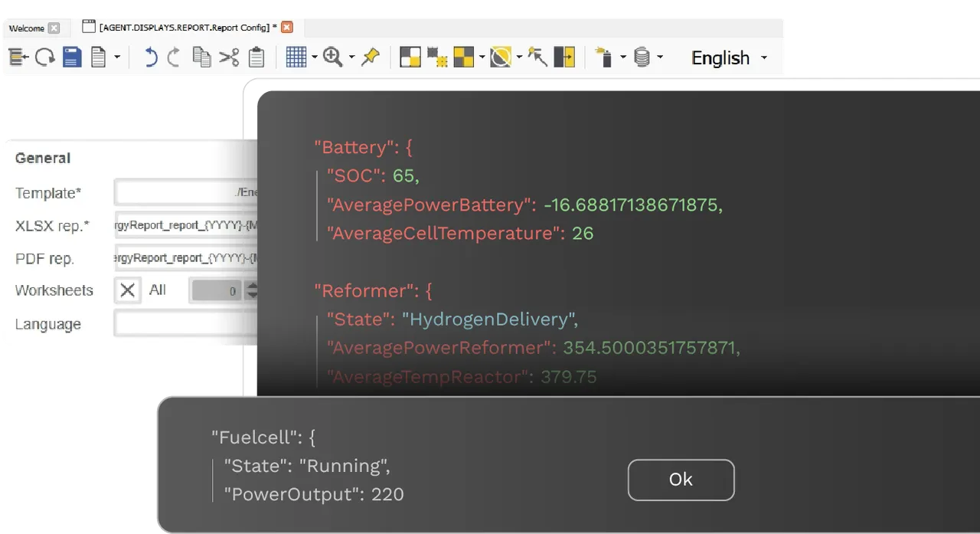
Task: Redo with the gray curved arrow
Action: pos(175,57)
